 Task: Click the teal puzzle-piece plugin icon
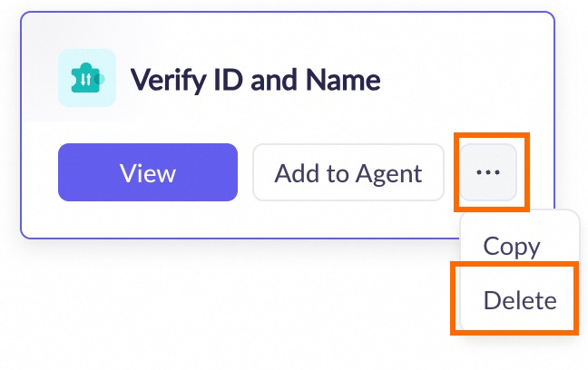86,78
